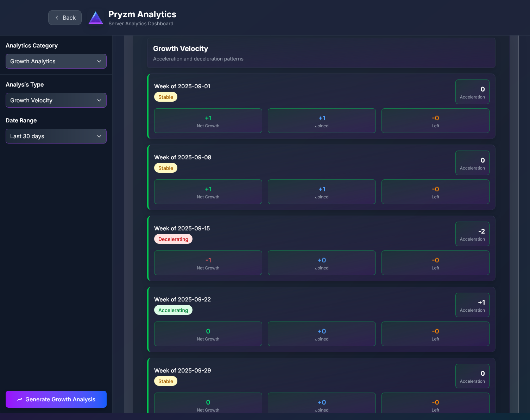
Task: Click the Left -0 card for week 2025-09-22
Action: [x=435, y=333]
